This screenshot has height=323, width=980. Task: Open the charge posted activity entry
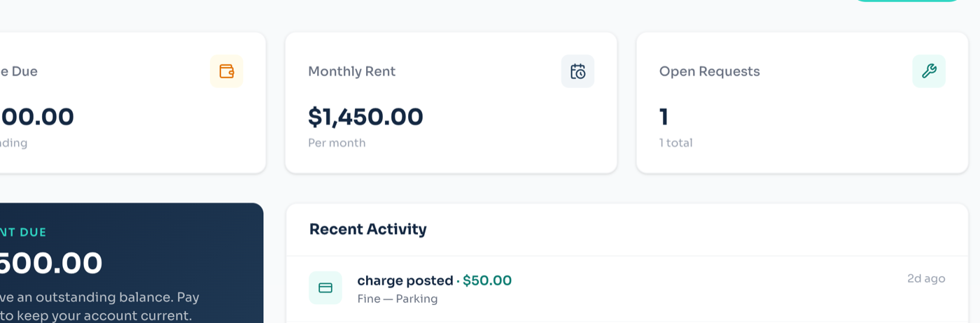click(x=627, y=289)
